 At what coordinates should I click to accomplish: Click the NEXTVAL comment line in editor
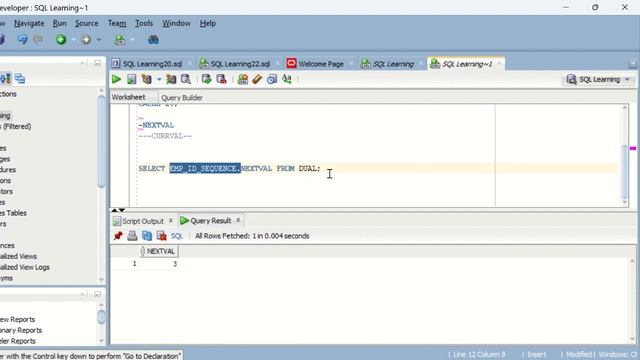point(156,125)
